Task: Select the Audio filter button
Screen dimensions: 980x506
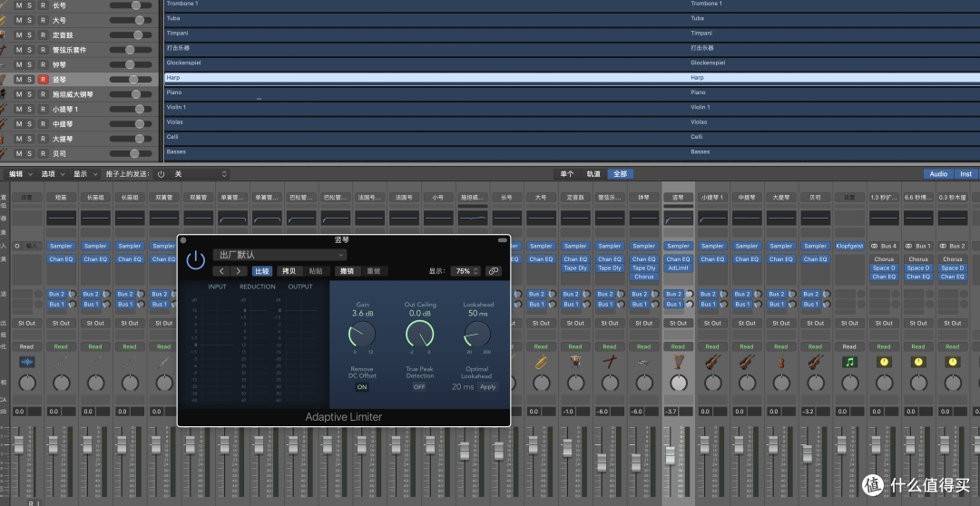Action: point(938,174)
